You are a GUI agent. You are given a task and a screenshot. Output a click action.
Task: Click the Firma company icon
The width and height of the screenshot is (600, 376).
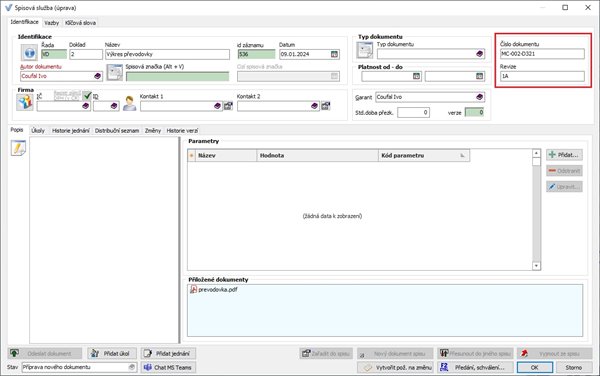[x=25, y=102]
